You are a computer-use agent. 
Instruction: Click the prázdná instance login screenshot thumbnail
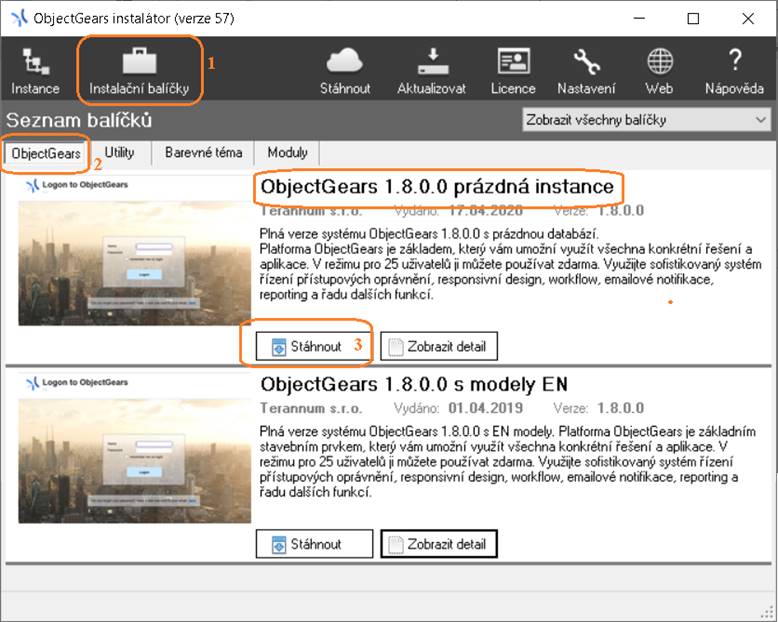pyautogui.click(x=134, y=262)
